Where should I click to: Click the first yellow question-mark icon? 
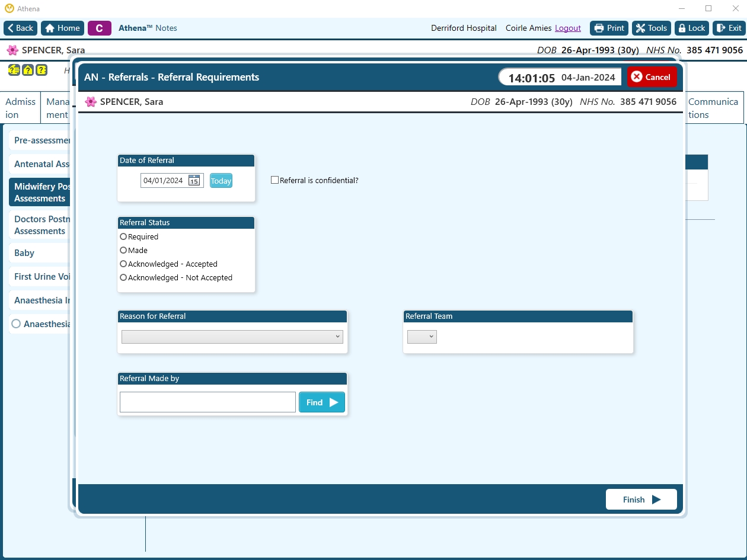click(14, 70)
